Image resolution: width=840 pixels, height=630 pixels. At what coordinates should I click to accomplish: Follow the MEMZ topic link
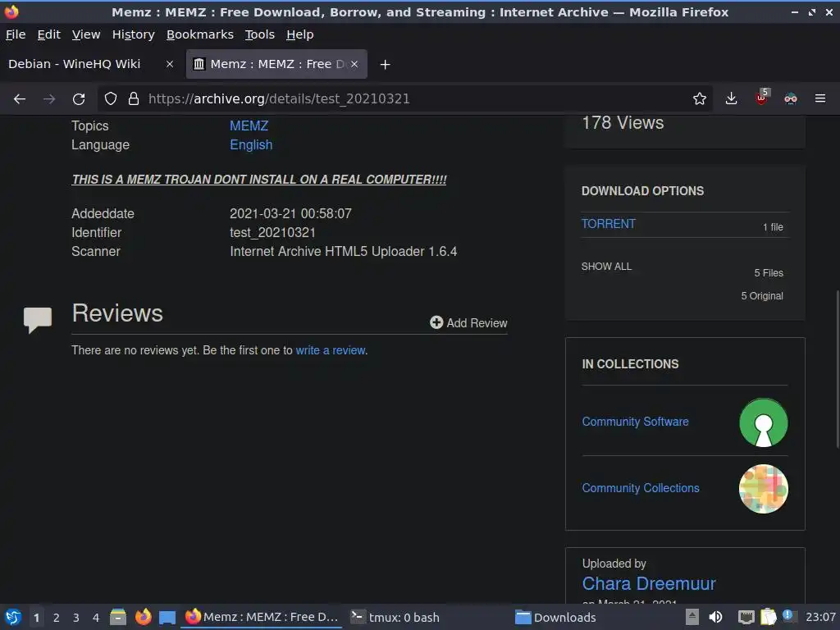[249, 126]
